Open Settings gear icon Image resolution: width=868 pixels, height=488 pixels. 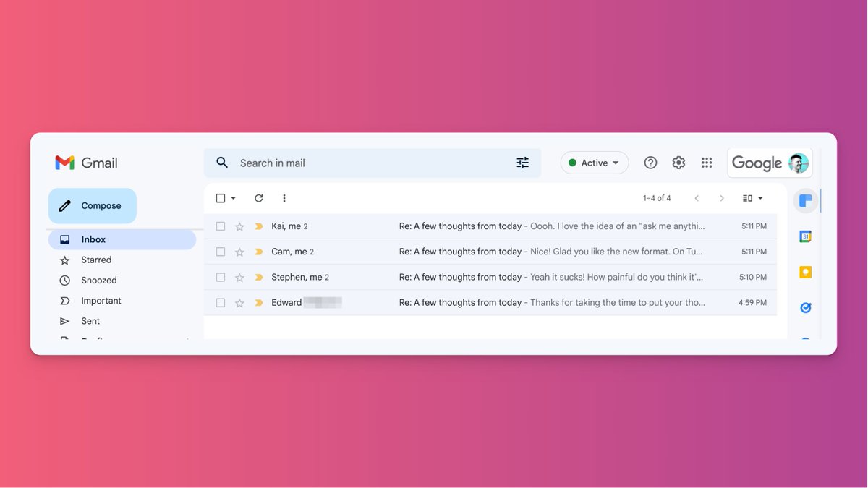(x=678, y=163)
